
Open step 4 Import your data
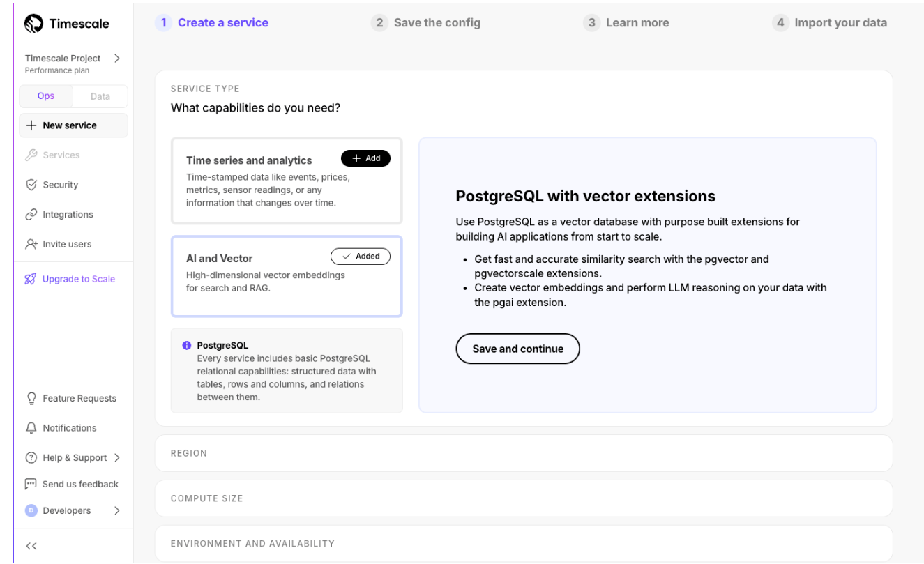pyautogui.click(x=830, y=22)
